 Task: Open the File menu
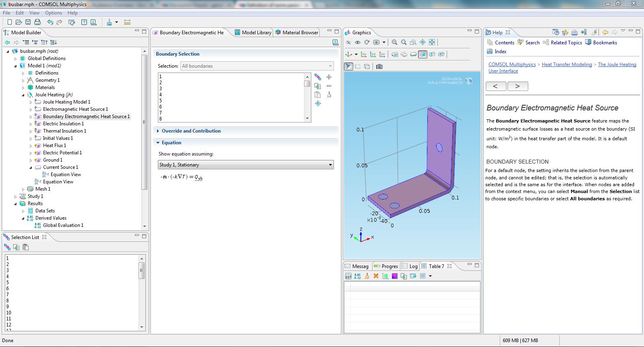point(6,13)
